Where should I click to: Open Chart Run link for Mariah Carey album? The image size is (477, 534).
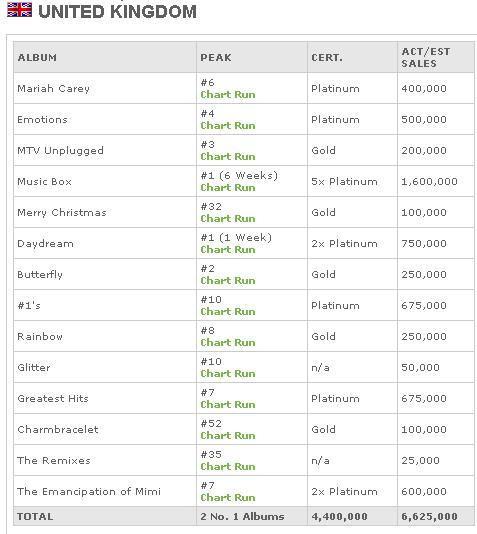click(228, 94)
